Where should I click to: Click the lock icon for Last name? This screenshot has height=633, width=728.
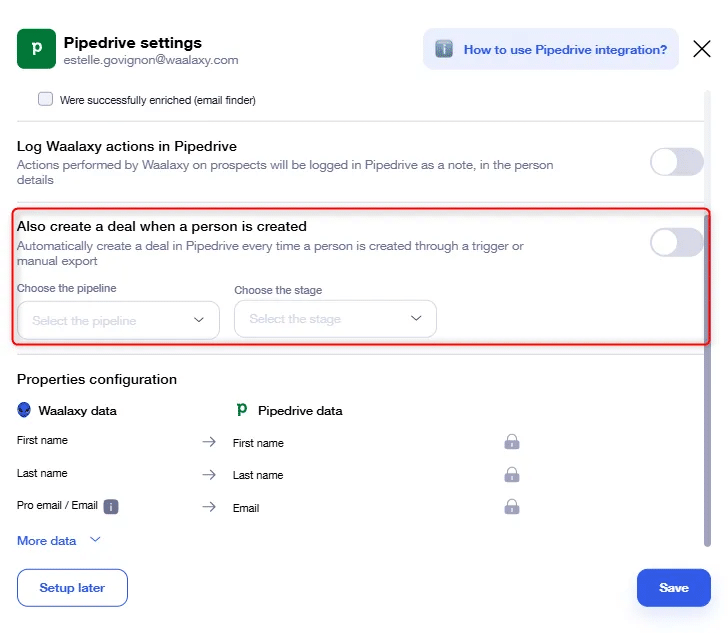click(512, 475)
